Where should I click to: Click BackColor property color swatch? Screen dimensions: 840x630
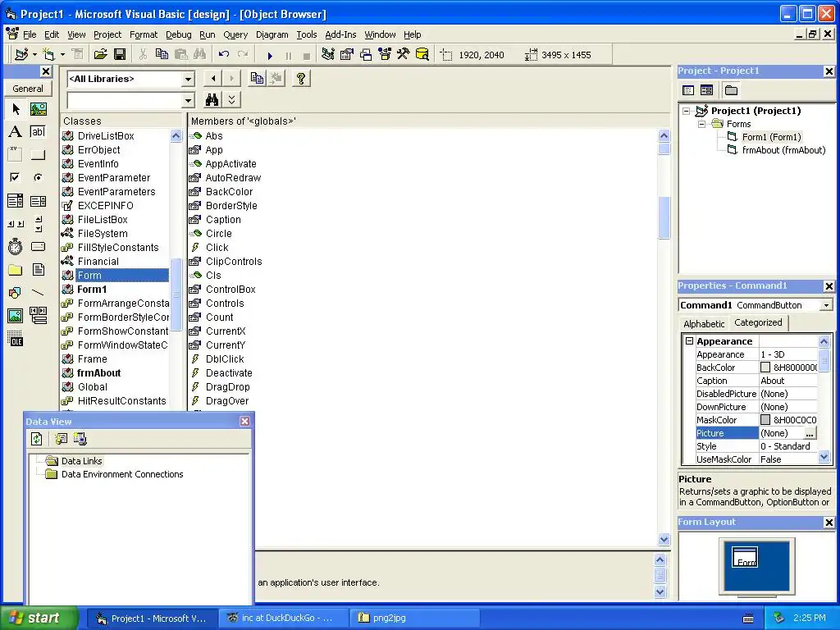pyautogui.click(x=765, y=367)
